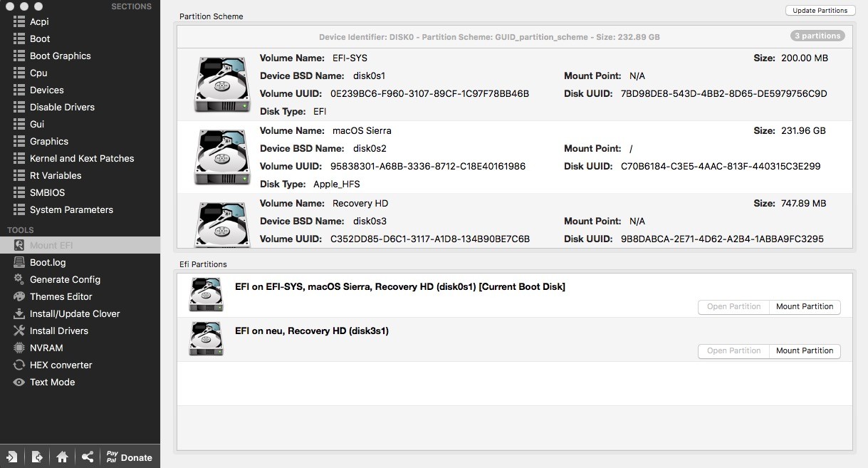This screenshot has height=468, width=868.
Task: Click disk icon for EFI on EFI-SYS
Action: 206,295
